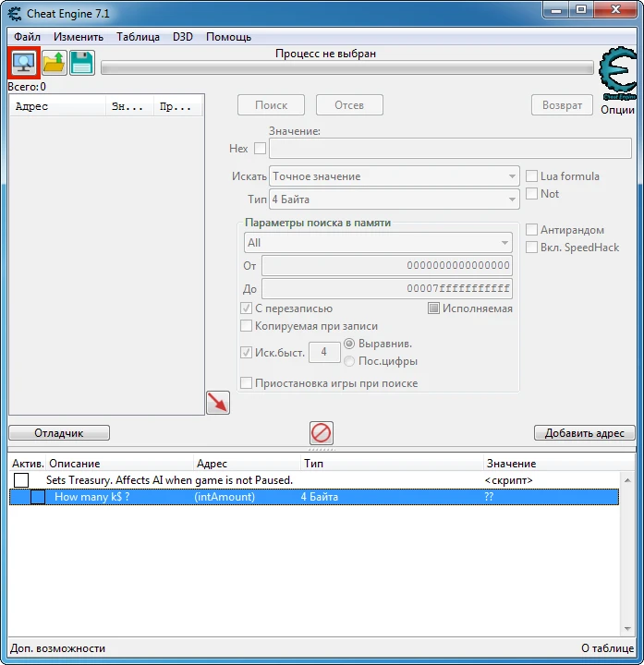Click the Отсев button

pyautogui.click(x=349, y=104)
